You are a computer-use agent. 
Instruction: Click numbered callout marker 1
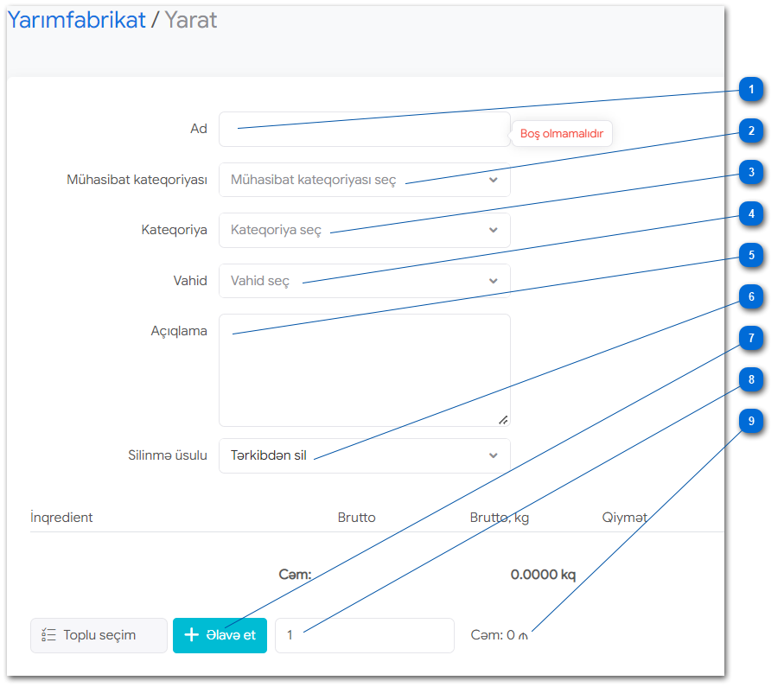coord(751,90)
